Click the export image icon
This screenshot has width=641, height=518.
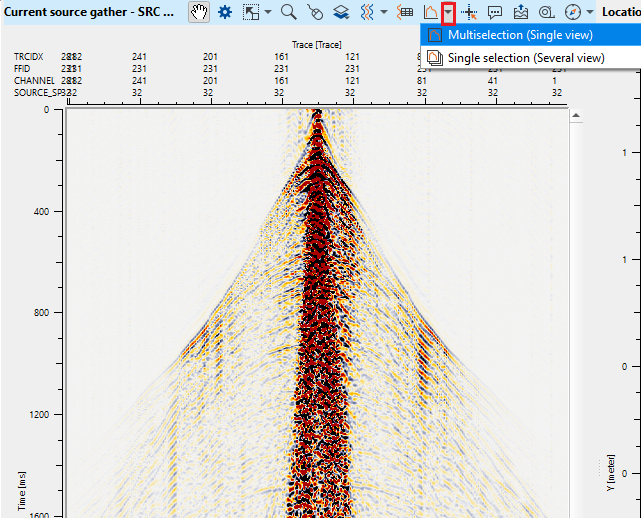coord(520,12)
